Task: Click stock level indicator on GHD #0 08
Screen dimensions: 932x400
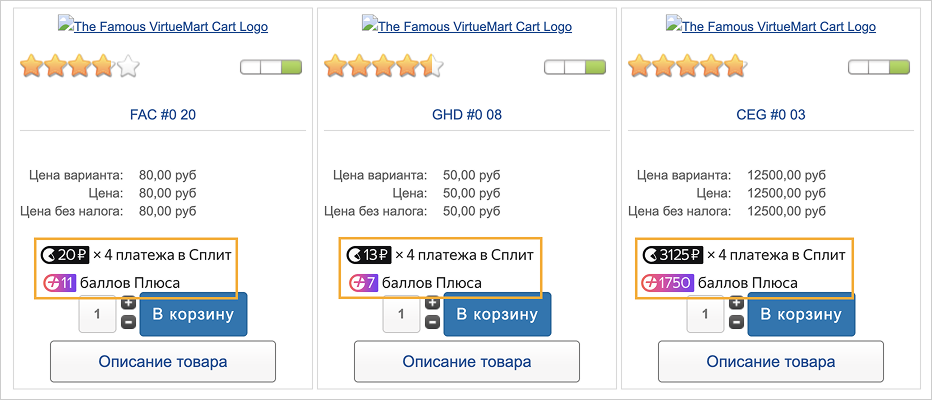Action: click(575, 68)
